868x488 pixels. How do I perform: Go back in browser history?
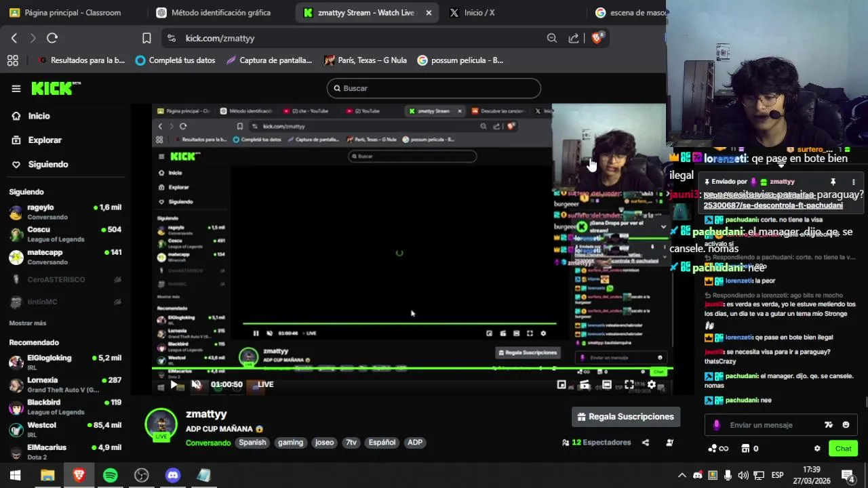14,38
